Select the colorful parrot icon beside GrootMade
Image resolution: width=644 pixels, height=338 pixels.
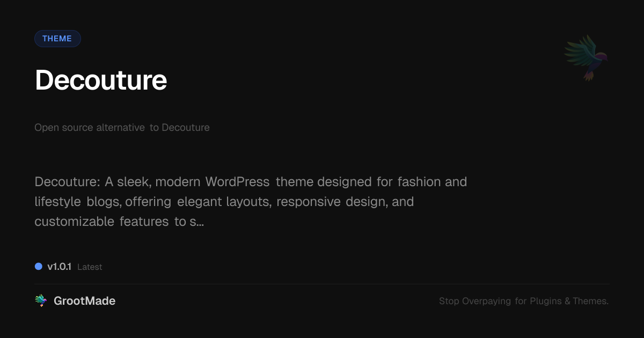[41, 300]
